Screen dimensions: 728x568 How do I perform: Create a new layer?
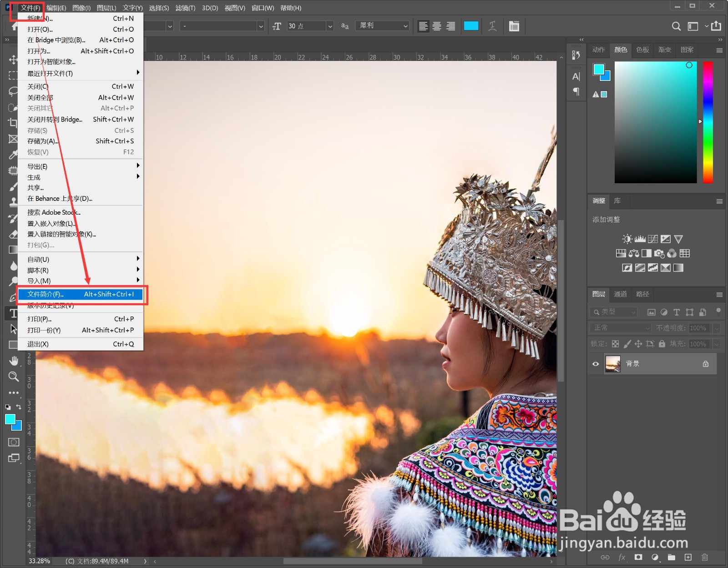point(688,557)
